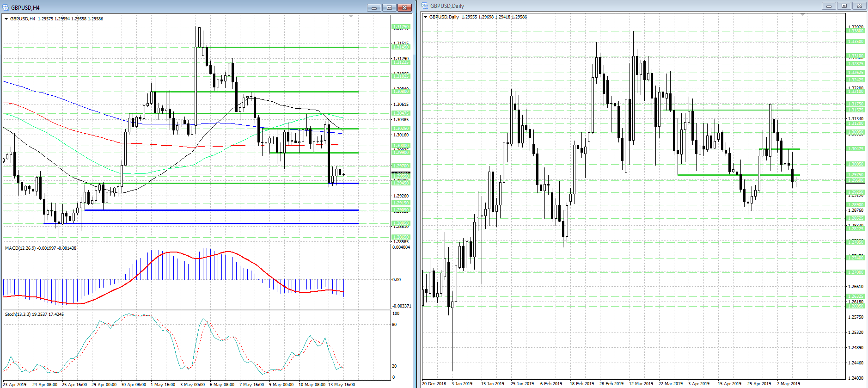Close the GBPUSD,H4 chart window
Viewport: 868px width, 388px height.
click(404, 7)
